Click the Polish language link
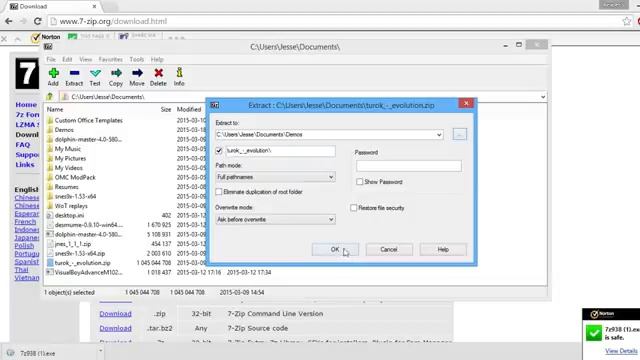 click(24, 246)
